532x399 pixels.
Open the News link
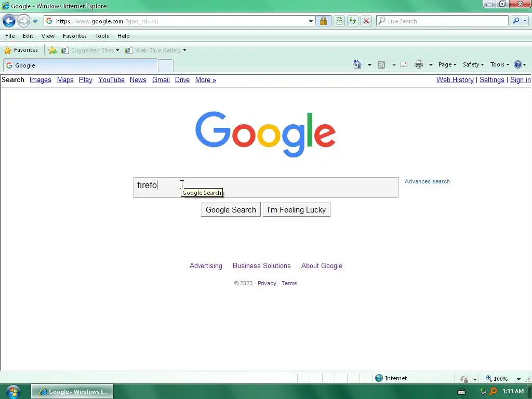138,79
